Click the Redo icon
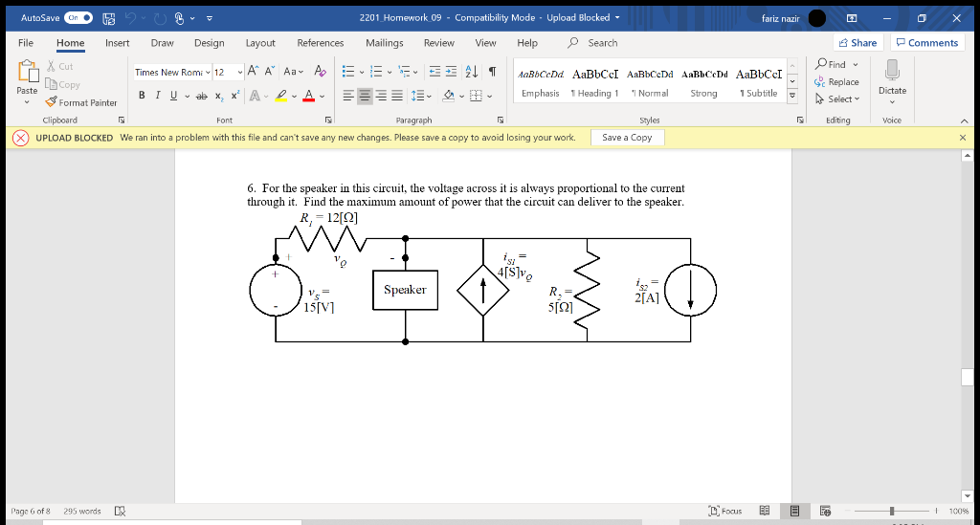 [x=160, y=19]
